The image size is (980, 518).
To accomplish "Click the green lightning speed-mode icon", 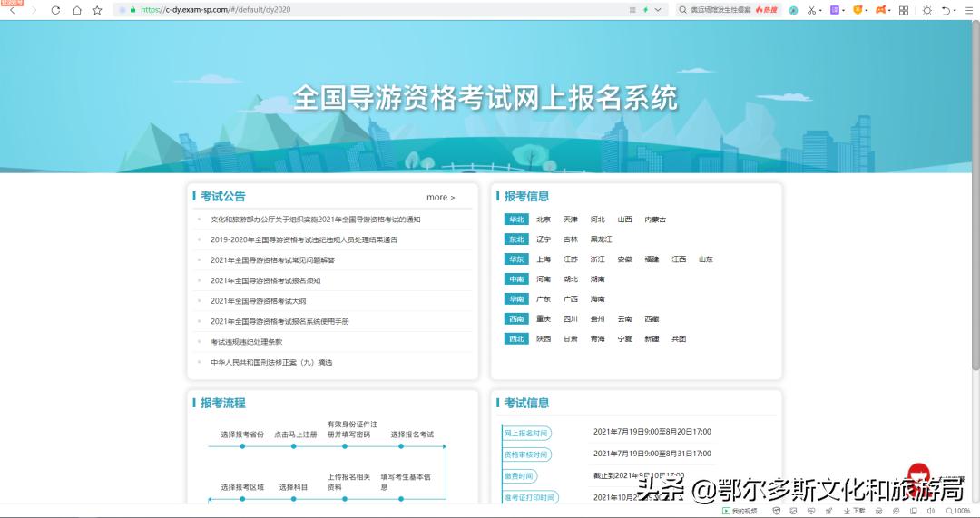I will [x=646, y=10].
